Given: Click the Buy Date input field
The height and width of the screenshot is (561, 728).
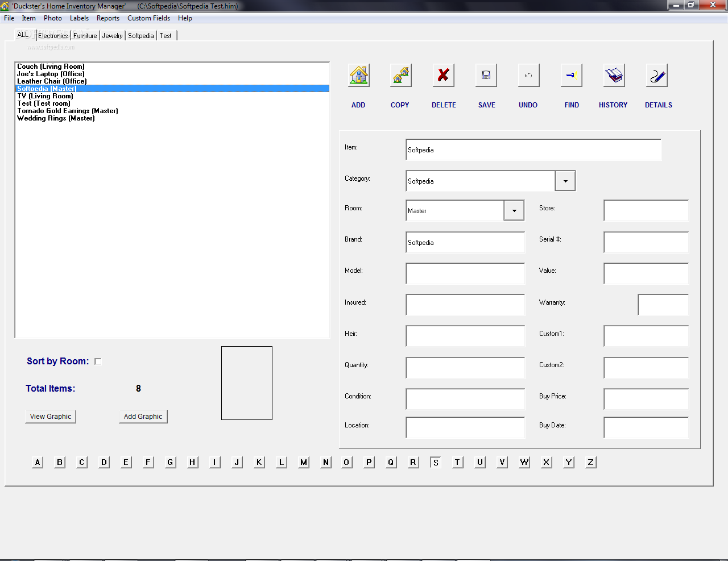Looking at the screenshot, I should click(646, 428).
